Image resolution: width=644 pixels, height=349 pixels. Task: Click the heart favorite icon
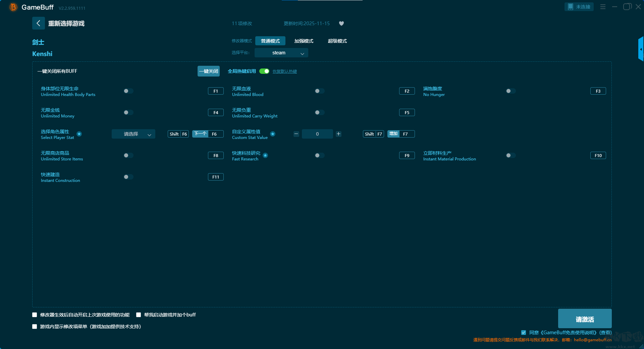point(341,23)
